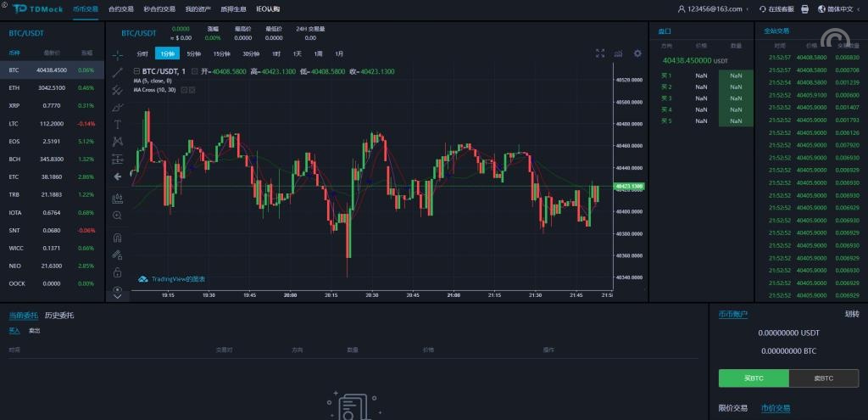This screenshot has width=868, height=420.
Task: Toggle the 卖BTC sell side
Action: [x=823, y=378]
